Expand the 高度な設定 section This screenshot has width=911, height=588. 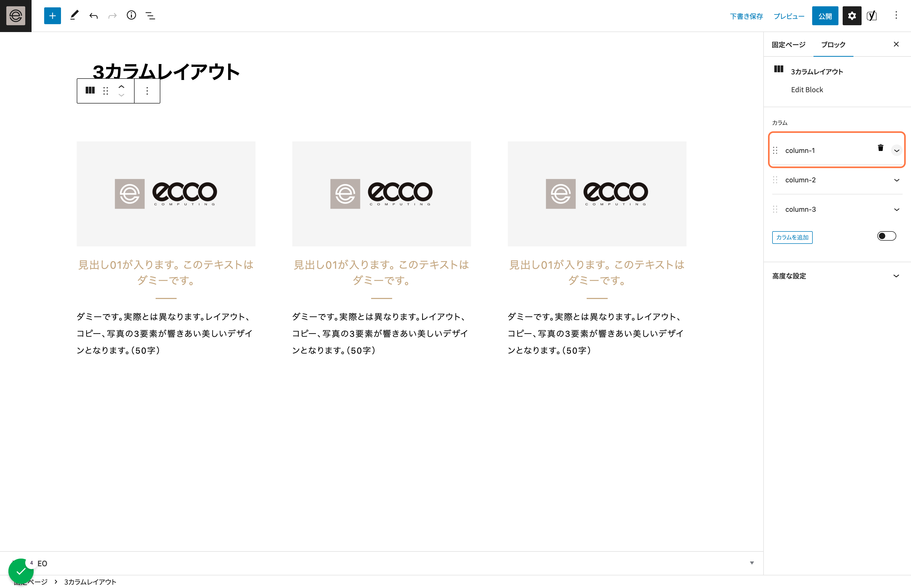(837, 276)
